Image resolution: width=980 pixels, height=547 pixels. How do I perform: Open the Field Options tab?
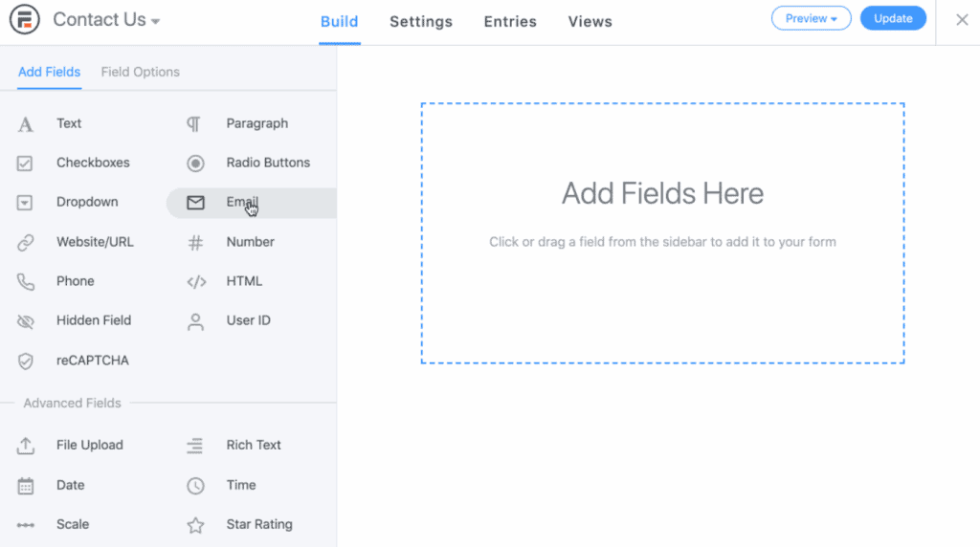coord(140,73)
